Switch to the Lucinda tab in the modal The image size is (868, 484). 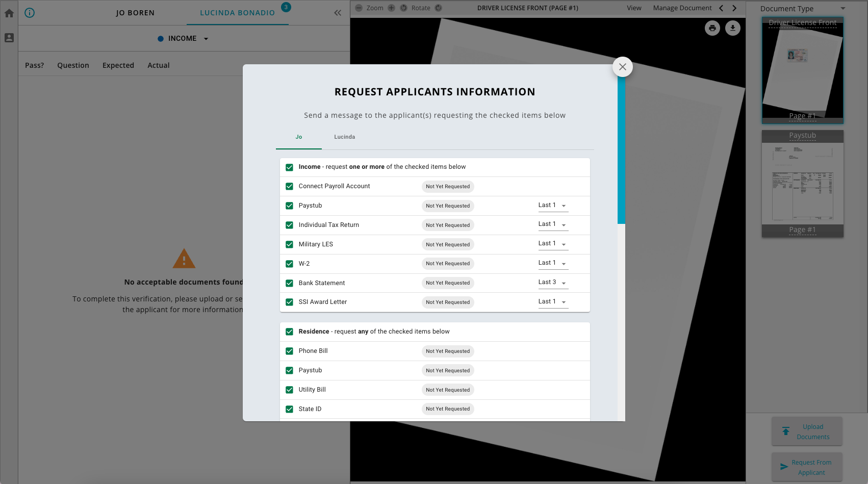(x=344, y=137)
